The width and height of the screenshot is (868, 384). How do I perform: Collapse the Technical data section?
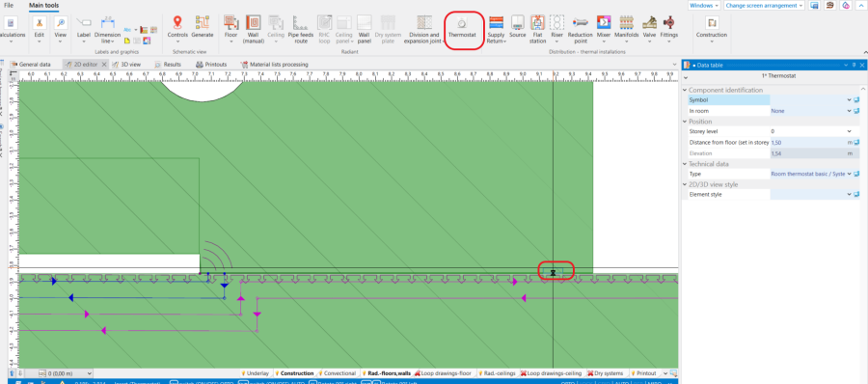[x=686, y=164]
